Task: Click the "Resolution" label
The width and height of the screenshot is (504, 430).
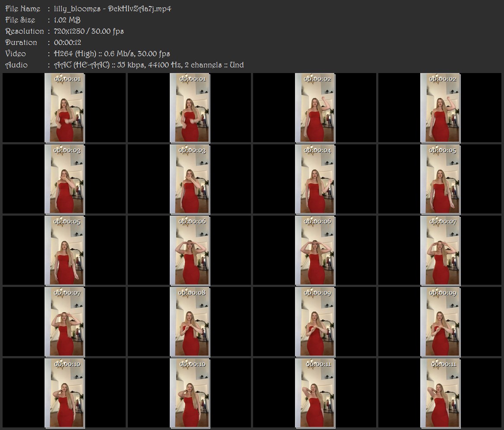Action: coord(25,31)
